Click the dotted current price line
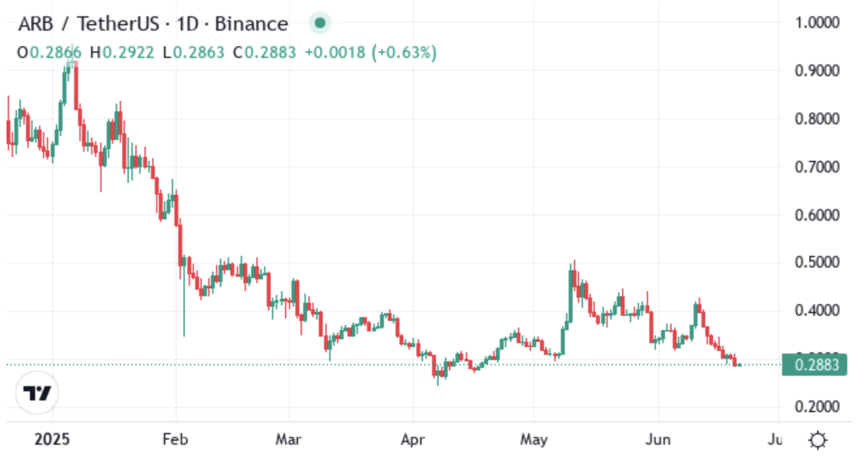The image size is (868, 461). coord(390,365)
